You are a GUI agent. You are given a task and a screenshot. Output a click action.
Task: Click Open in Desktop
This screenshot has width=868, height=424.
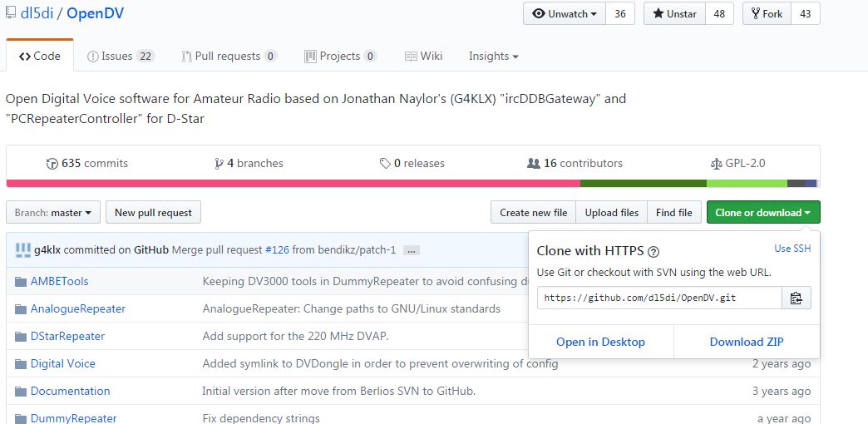click(600, 342)
